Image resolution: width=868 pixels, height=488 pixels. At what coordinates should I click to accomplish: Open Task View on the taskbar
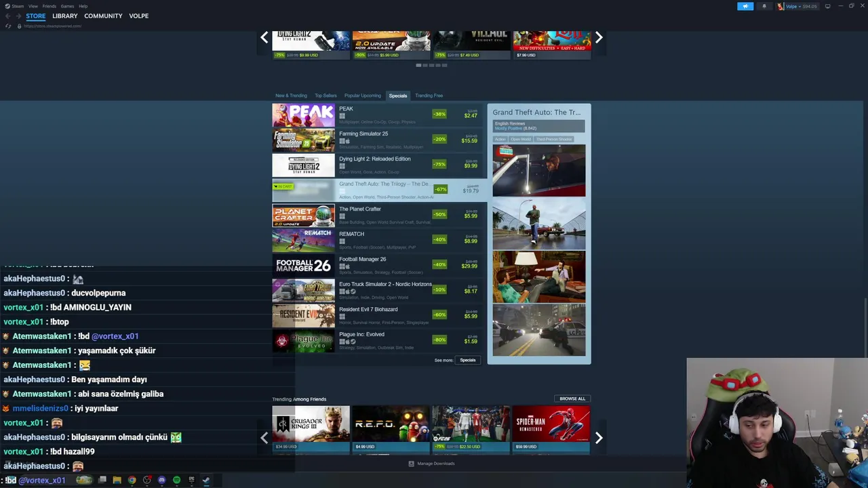click(102, 480)
